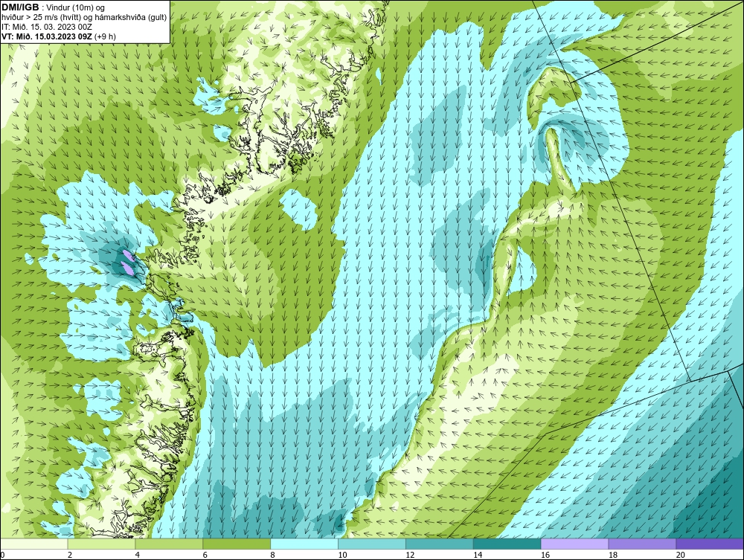Screen dimensions: 744x560
Task: Click the legend scale label 4
Action: coord(137,555)
